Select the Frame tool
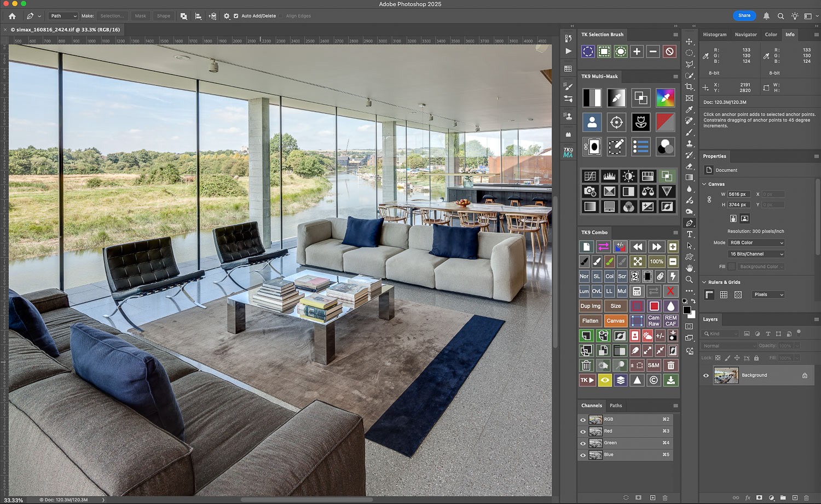Viewport: 821px width, 504px height. [x=689, y=99]
